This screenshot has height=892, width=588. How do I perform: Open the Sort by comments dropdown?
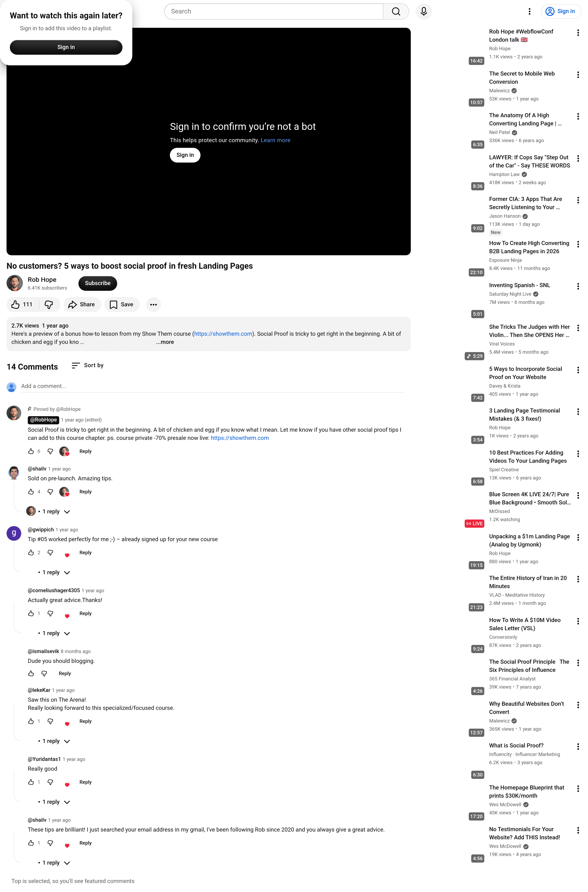tap(87, 365)
